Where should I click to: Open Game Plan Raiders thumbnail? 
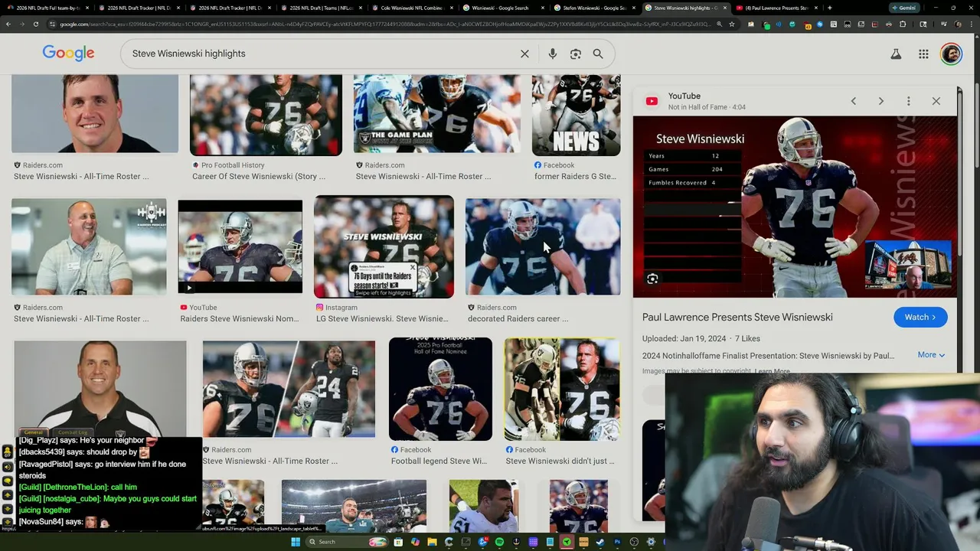pyautogui.click(x=436, y=113)
